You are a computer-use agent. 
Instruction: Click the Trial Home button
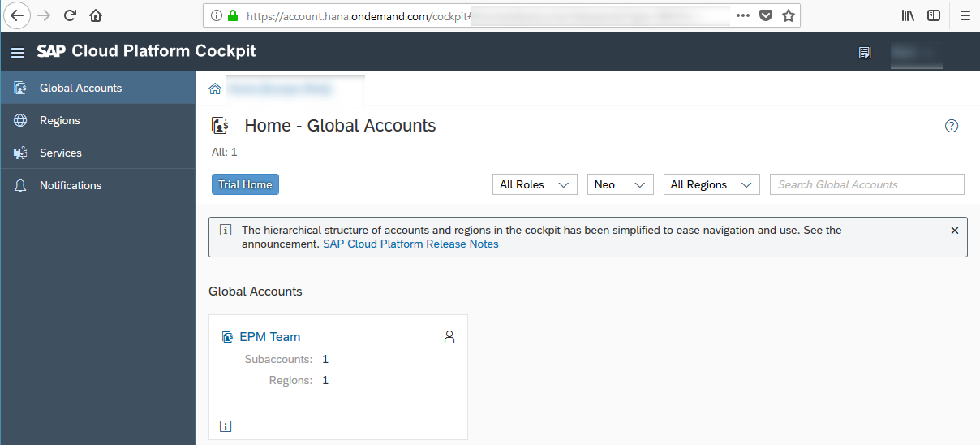pyautogui.click(x=245, y=184)
